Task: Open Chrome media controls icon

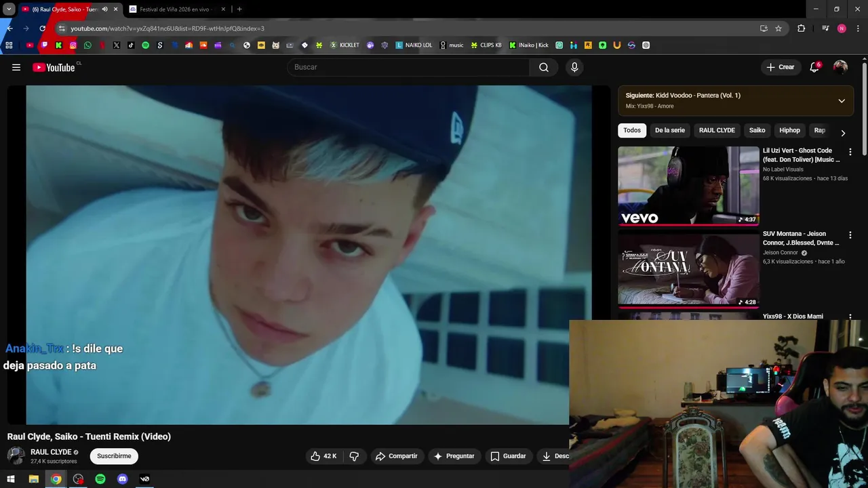Action: pyautogui.click(x=825, y=28)
